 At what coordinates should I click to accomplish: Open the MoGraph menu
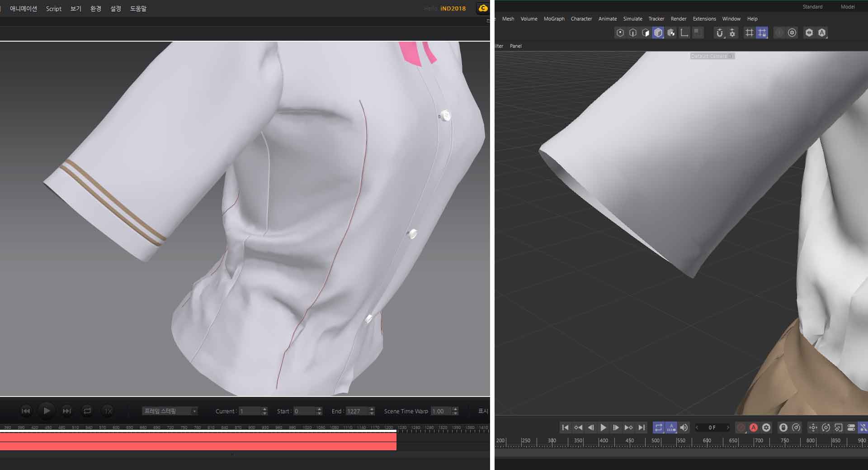tap(554, 19)
